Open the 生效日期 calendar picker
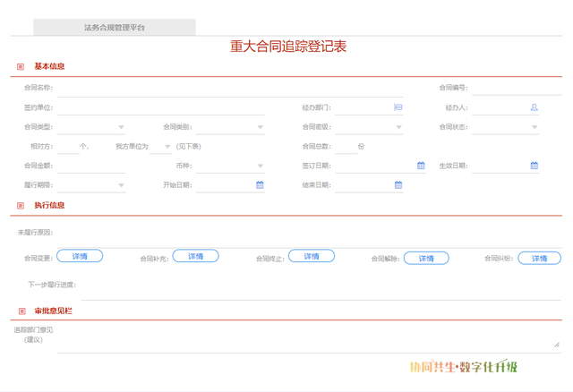The height and width of the screenshot is (392, 573). tap(535, 166)
